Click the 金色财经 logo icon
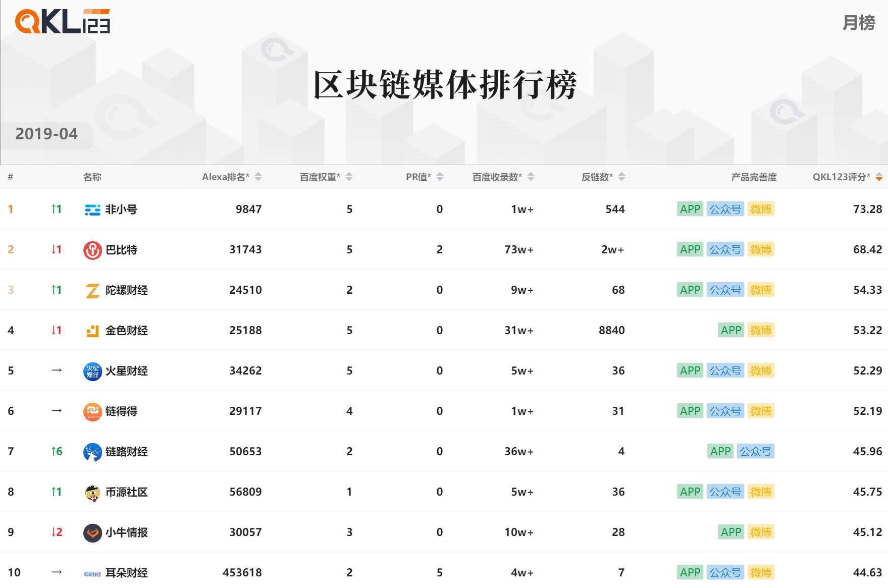 (92, 330)
